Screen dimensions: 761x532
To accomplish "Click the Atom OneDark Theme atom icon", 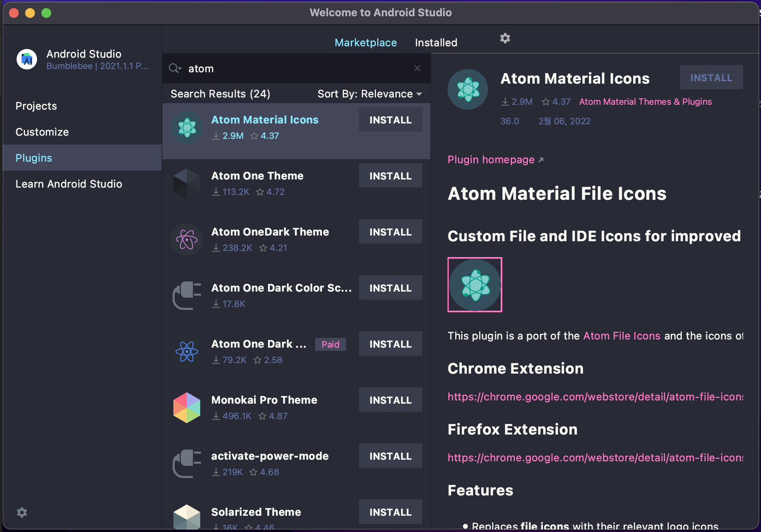I will click(x=187, y=240).
